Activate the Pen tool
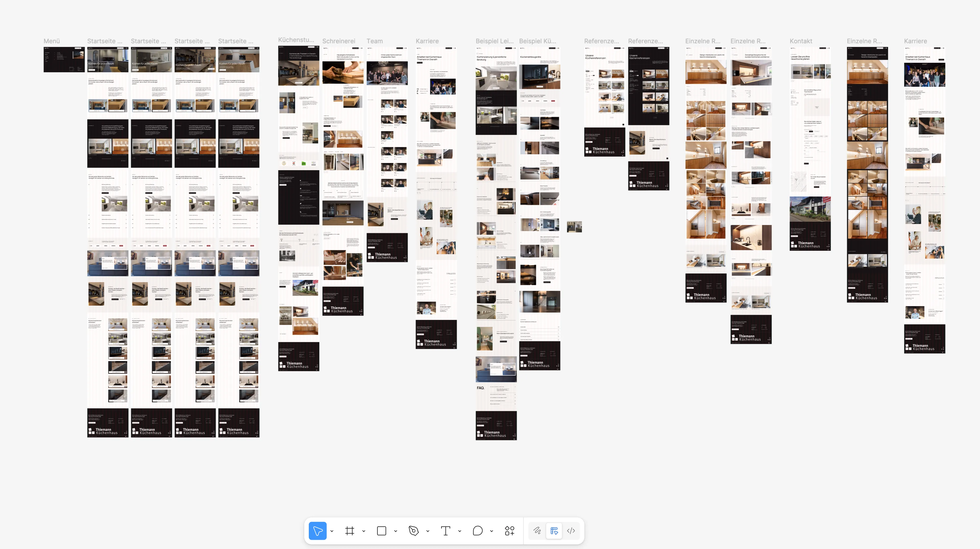The width and height of the screenshot is (980, 549). (x=413, y=531)
